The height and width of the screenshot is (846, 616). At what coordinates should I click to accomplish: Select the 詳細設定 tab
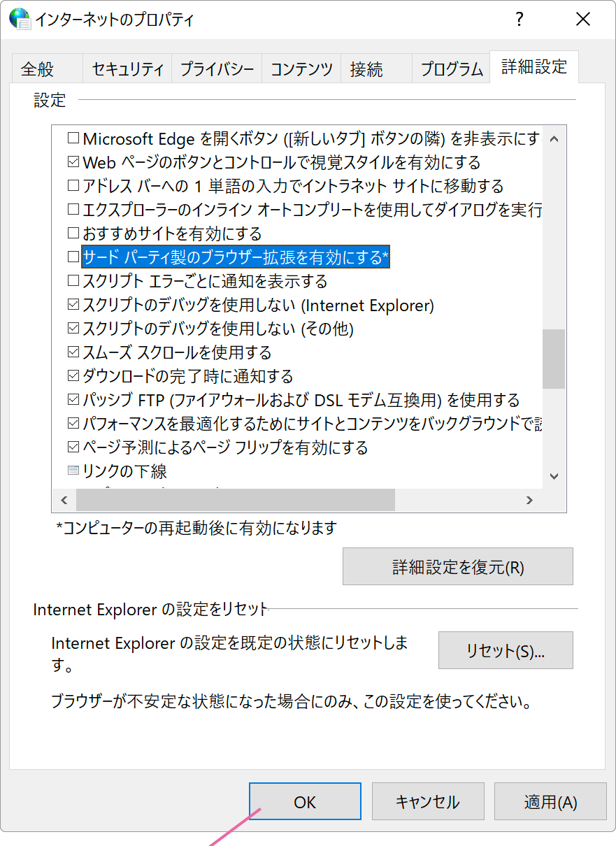534,66
